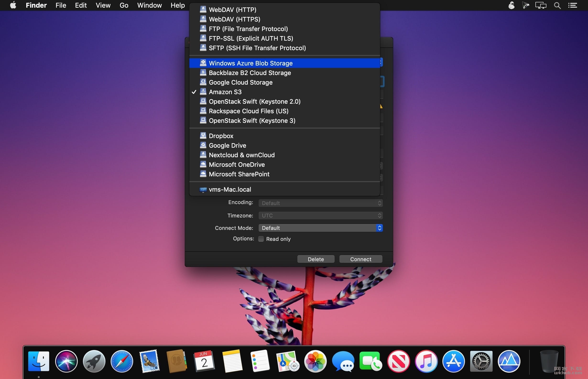Open Contacts book icon in Dock

point(176,361)
